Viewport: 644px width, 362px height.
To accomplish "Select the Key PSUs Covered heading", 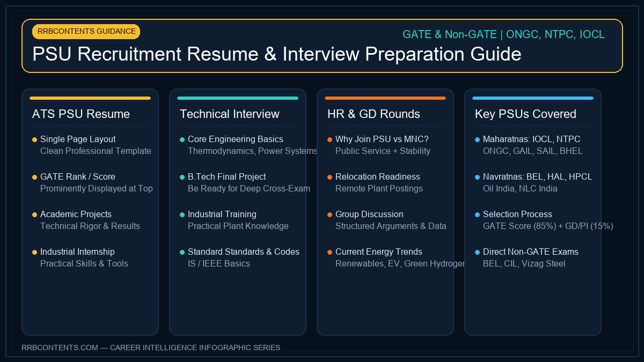I will point(525,114).
